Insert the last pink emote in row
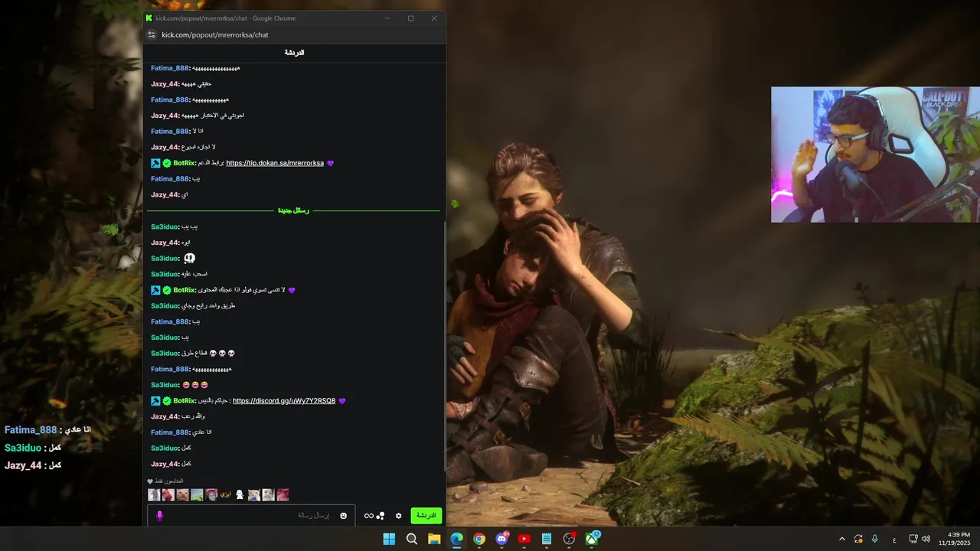The height and width of the screenshot is (551, 980). click(x=283, y=495)
